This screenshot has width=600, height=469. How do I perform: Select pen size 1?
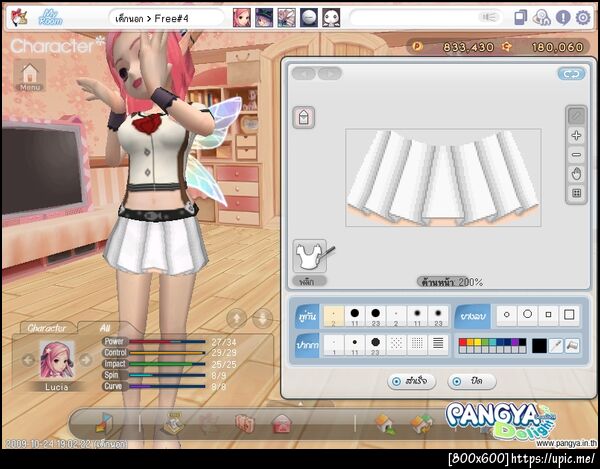tap(334, 345)
